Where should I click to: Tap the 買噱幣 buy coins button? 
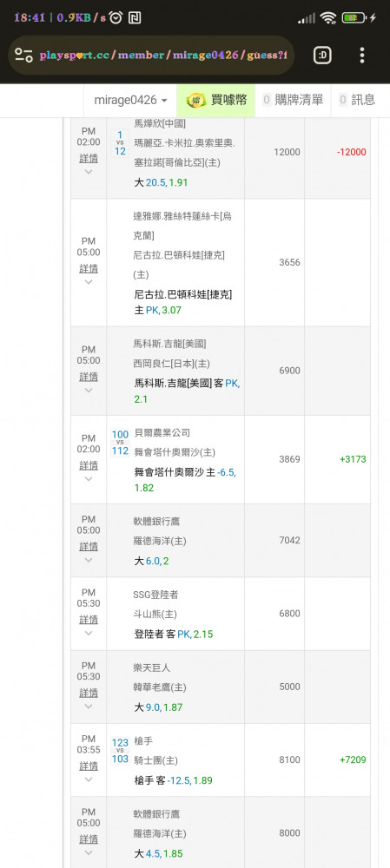pos(216,100)
